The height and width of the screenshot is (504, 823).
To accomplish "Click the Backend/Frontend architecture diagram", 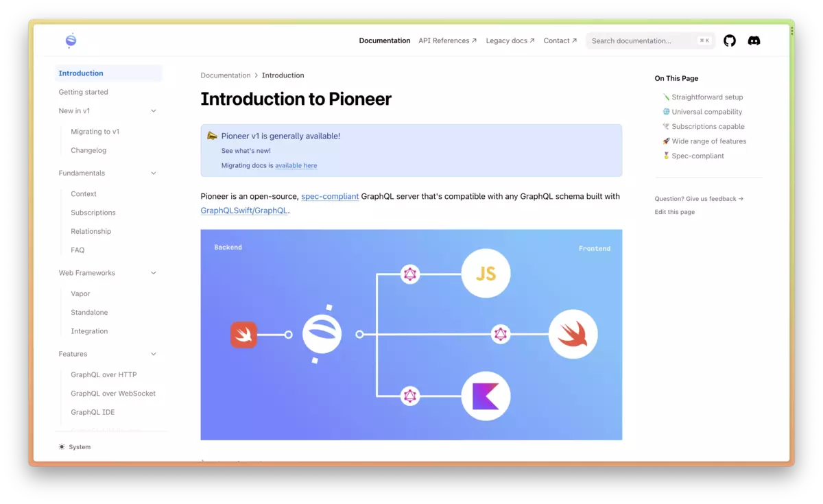I will click(411, 335).
